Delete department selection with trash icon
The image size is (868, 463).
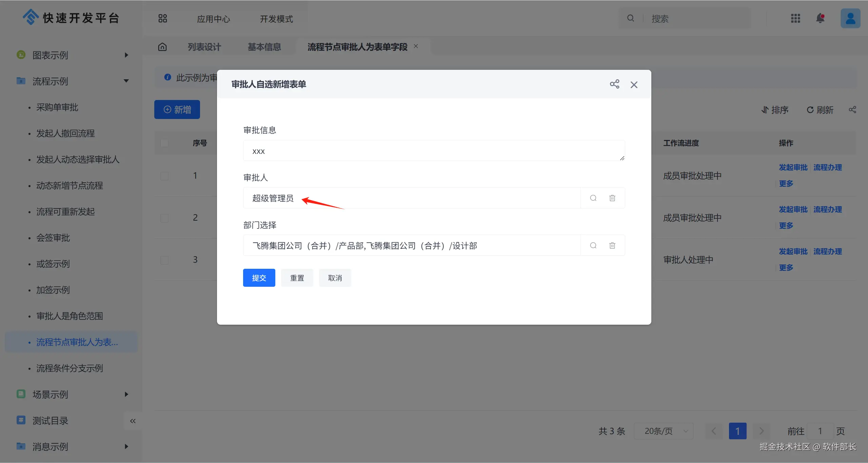pyautogui.click(x=612, y=245)
